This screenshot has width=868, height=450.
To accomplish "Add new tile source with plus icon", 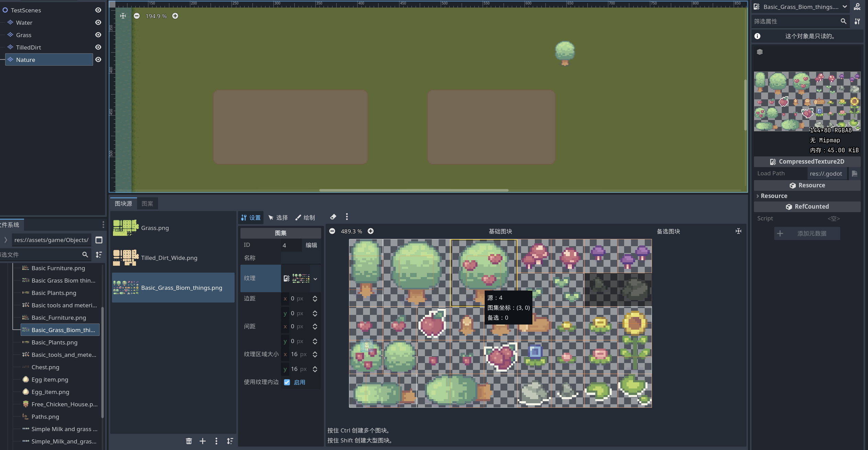I will tap(203, 441).
